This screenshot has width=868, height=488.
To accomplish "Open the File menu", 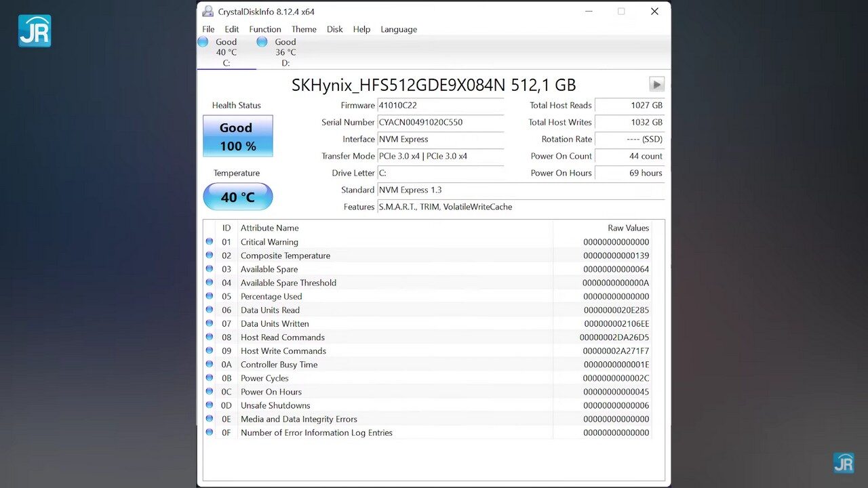I will tap(208, 29).
